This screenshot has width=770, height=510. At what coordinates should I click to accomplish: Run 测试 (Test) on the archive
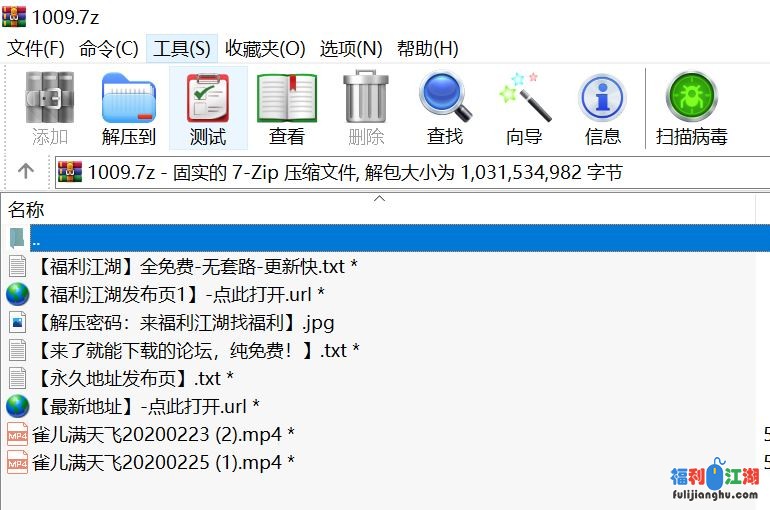click(x=208, y=108)
